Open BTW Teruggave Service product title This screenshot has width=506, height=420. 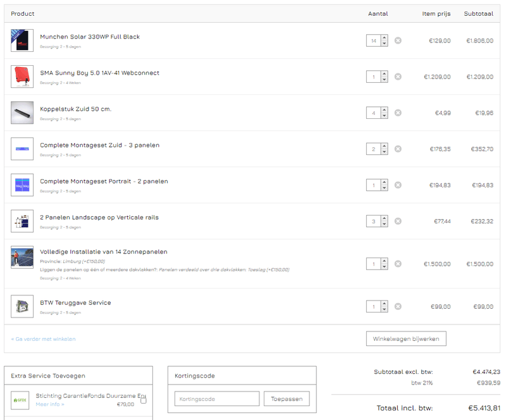[x=75, y=302]
